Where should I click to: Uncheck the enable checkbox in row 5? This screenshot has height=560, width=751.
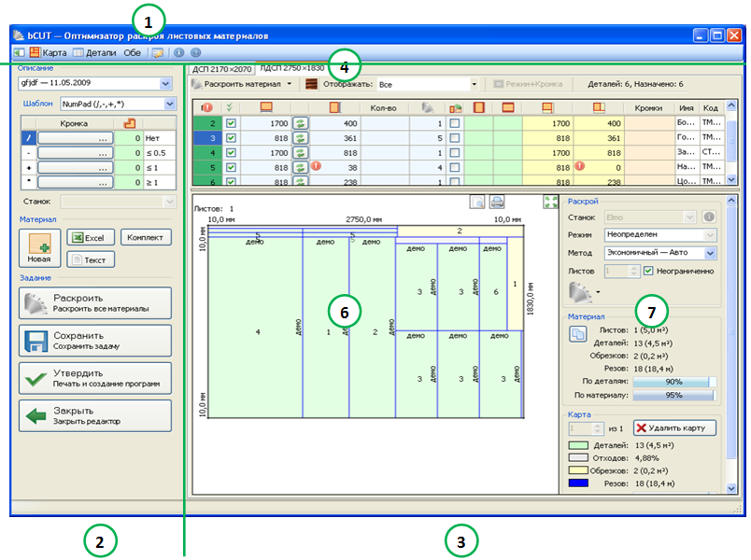tap(231, 168)
